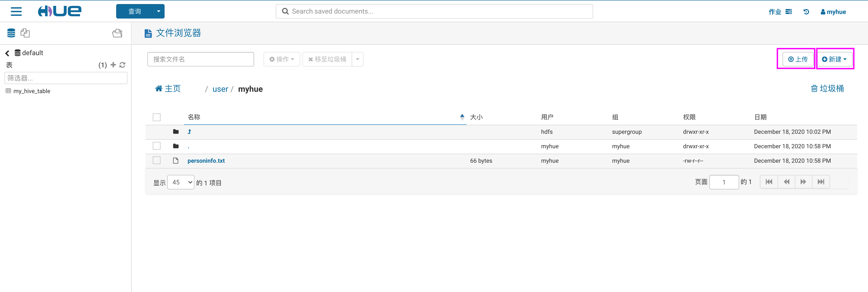Check the current directory dot row checkbox
The width and height of the screenshot is (868, 292).
click(x=157, y=146)
